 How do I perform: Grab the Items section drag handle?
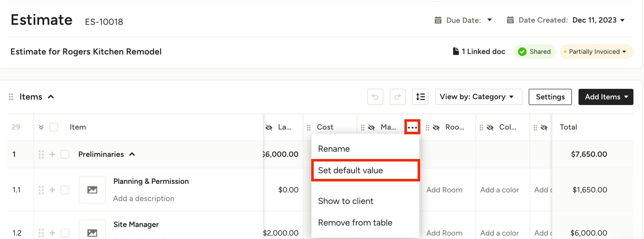[x=11, y=97]
